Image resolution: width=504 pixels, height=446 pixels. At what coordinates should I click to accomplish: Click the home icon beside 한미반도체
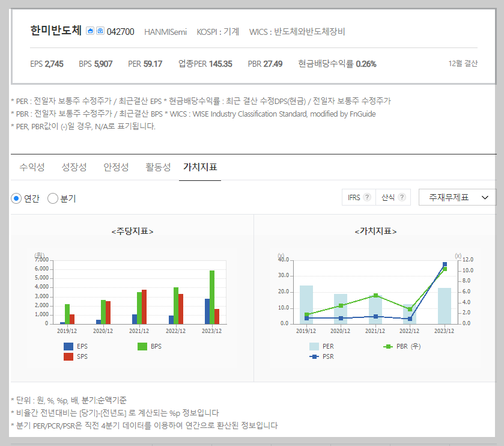pos(90,30)
